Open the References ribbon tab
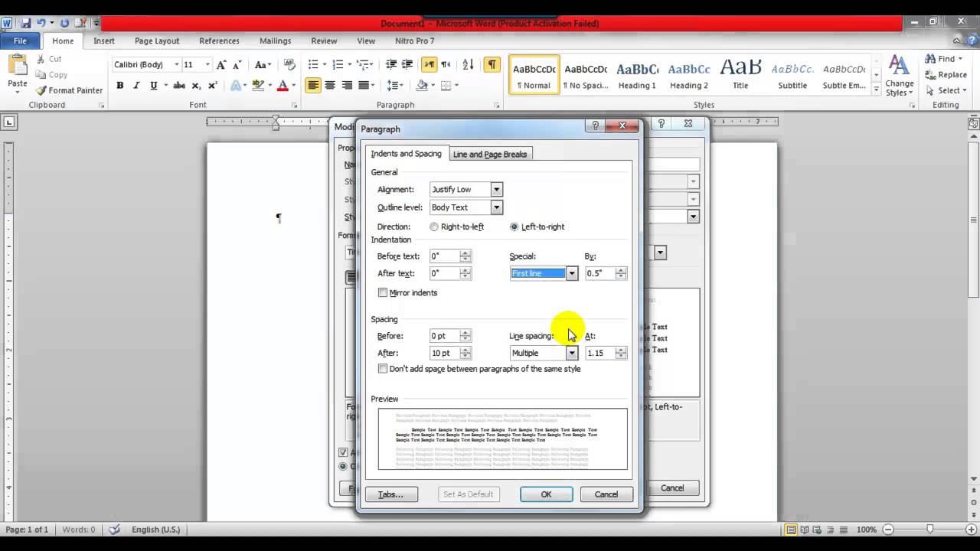Image resolution: width=980 pixels, height=551 pixels. click(219, 41)
